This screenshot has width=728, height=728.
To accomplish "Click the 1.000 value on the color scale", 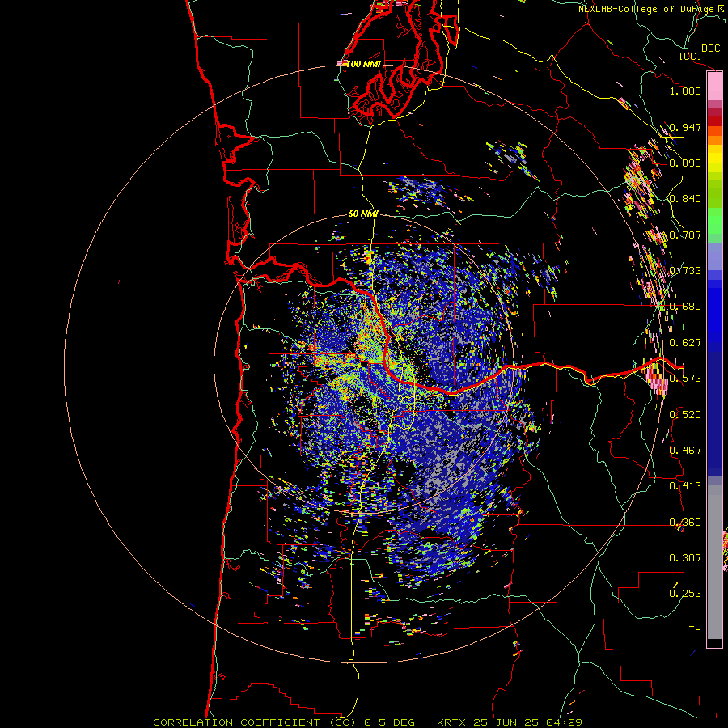I will point(685,91).
